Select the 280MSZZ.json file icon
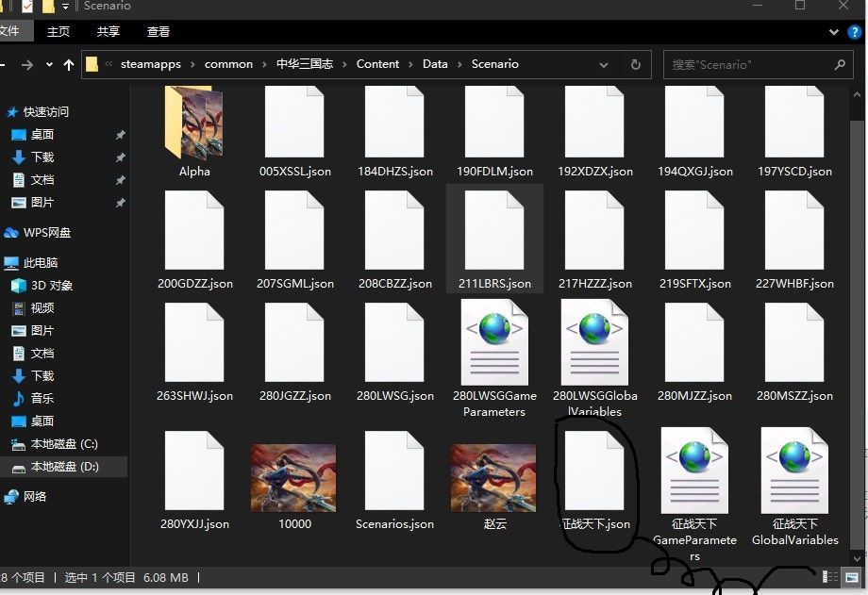 coord(794,342)
